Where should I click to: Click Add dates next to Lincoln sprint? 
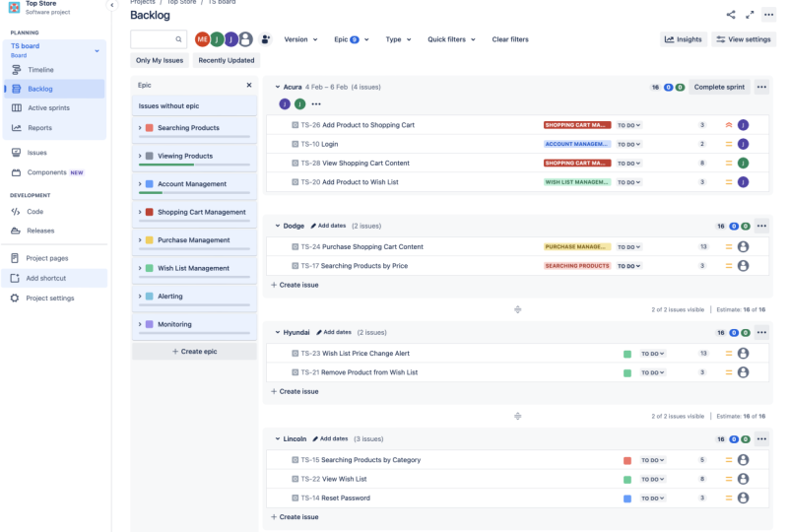(330, 438)
